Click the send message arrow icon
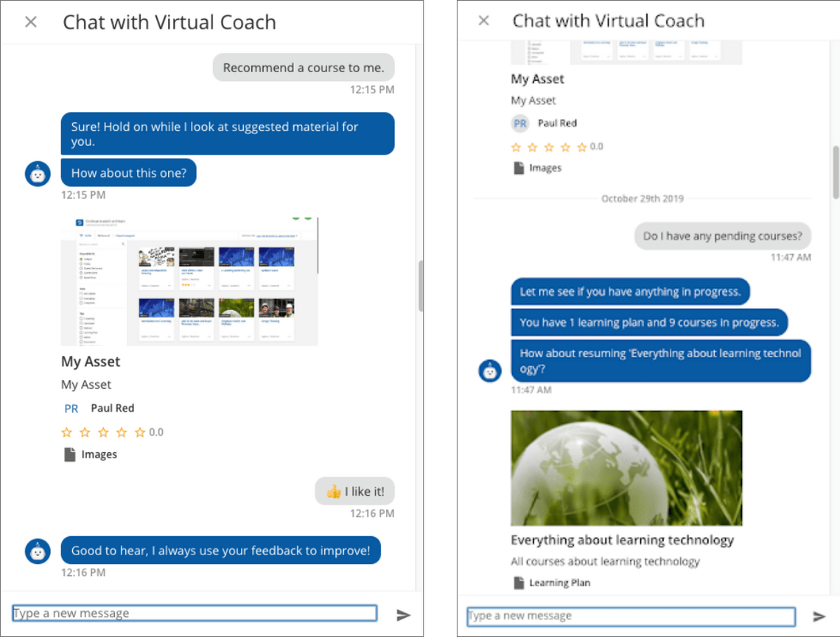This screenshot has width=840, height=637. [x=402, y=614]
